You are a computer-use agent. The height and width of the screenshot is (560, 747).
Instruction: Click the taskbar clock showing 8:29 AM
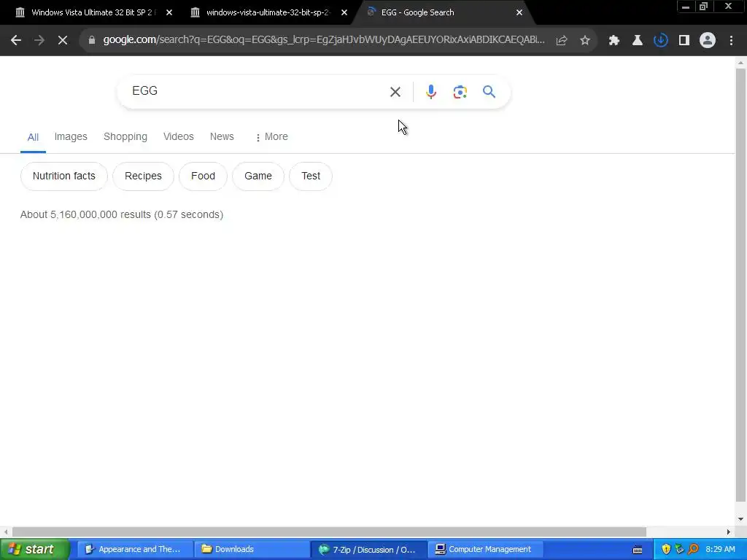[720, 550]
